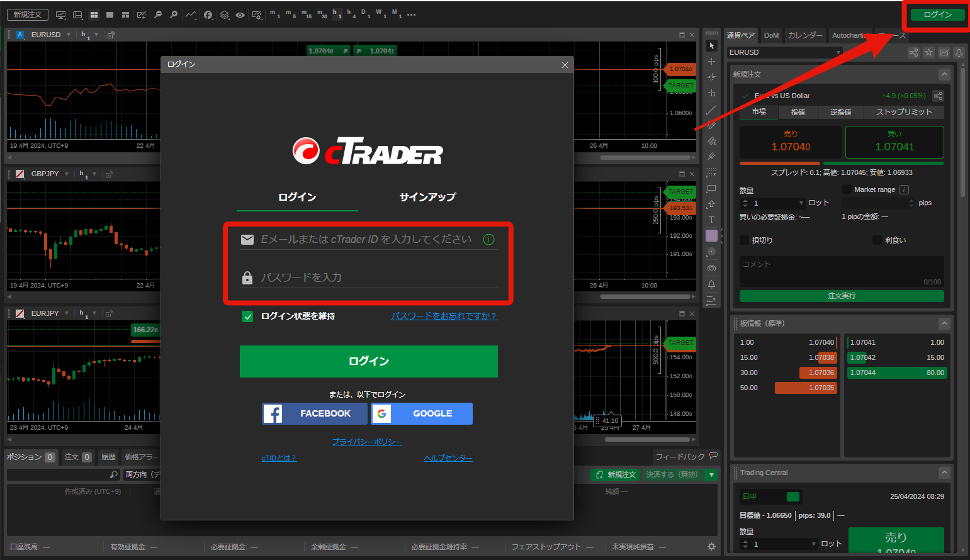Select crosshair tool in drawing bar
This screenshot has height=560, width=970.
(711, 62)
